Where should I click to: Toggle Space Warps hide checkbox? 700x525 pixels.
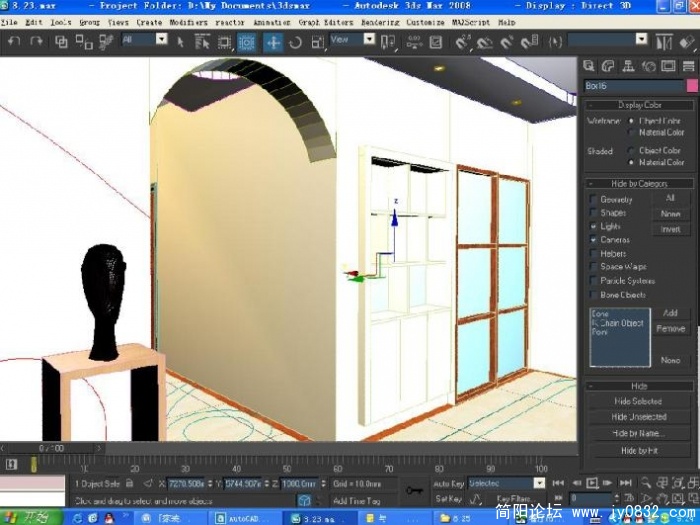[593, 267]
